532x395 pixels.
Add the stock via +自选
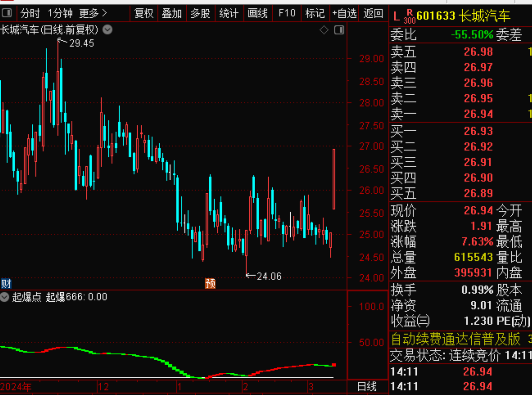point(344,13)
